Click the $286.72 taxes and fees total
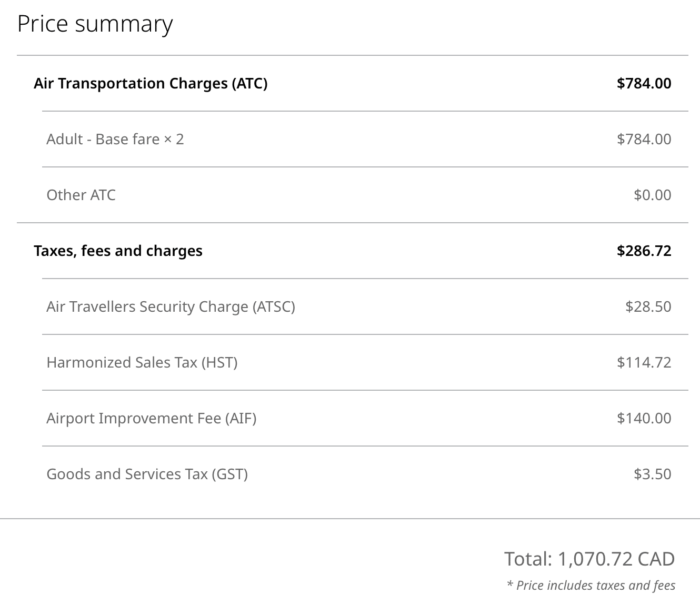This screenshot has height=604, width=700. click(x=644, y=251)
